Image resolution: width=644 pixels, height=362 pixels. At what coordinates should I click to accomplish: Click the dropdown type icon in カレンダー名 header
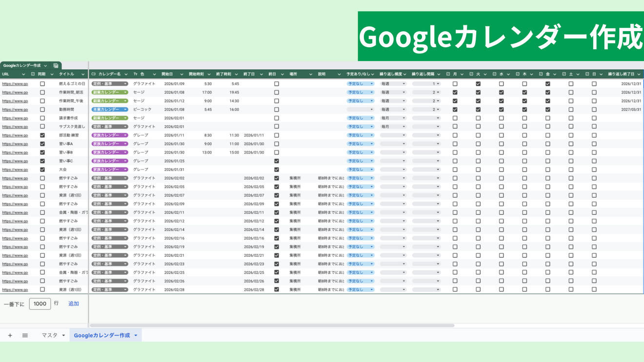coord(94,74)
